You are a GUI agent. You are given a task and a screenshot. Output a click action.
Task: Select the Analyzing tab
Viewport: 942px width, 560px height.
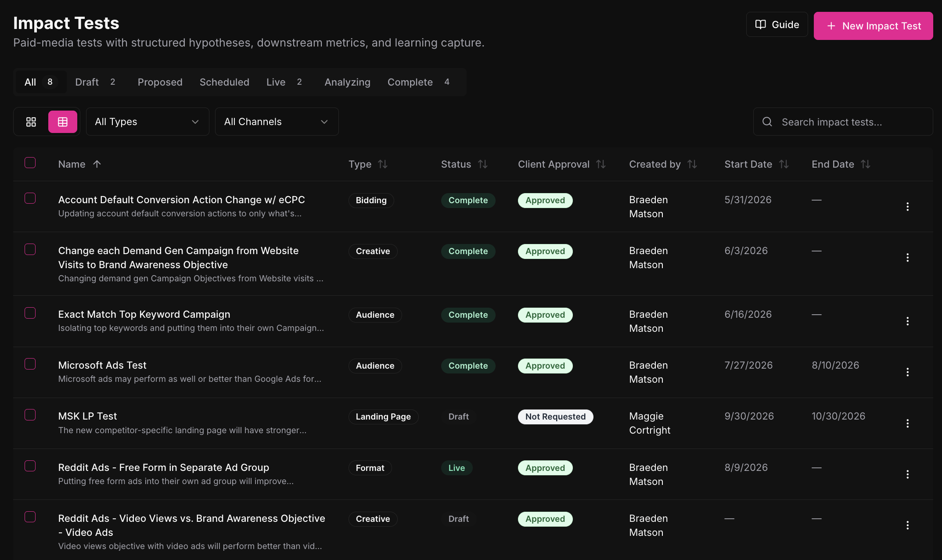347,82
